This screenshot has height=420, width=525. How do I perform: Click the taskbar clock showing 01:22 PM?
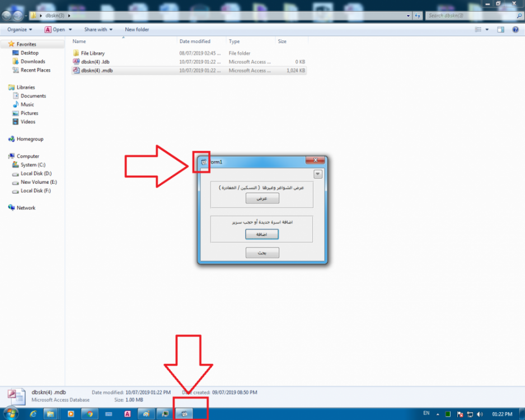click(x=502, y=414)
